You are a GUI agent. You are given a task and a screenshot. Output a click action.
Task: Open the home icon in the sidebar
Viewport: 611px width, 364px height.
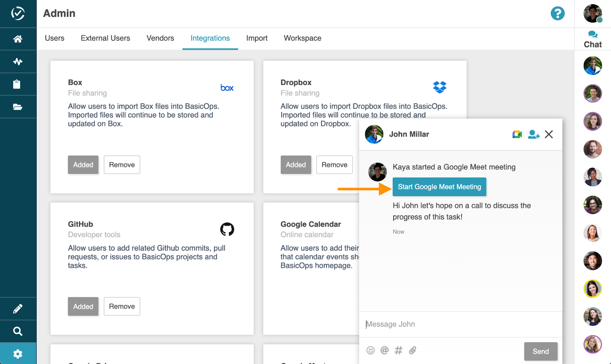coord(18,39)
